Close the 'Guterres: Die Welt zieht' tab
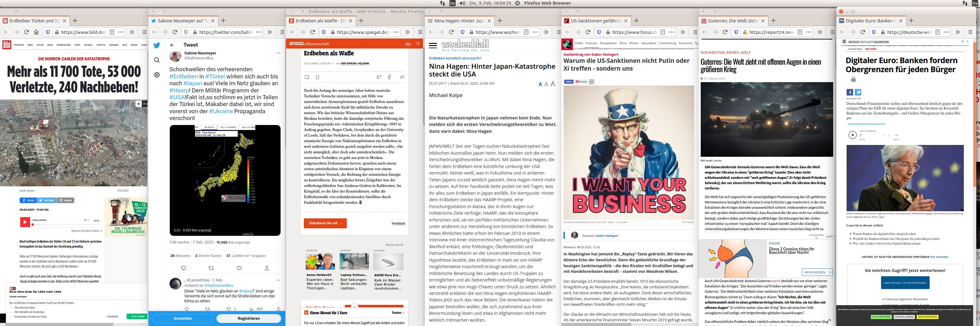 tap(763, 21)
